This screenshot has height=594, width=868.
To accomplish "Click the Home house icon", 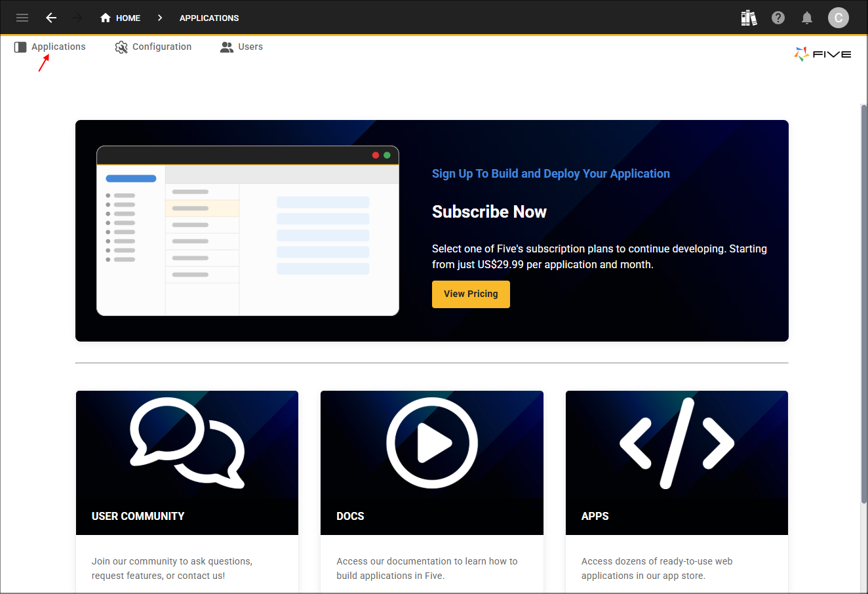I will [106, 18].
